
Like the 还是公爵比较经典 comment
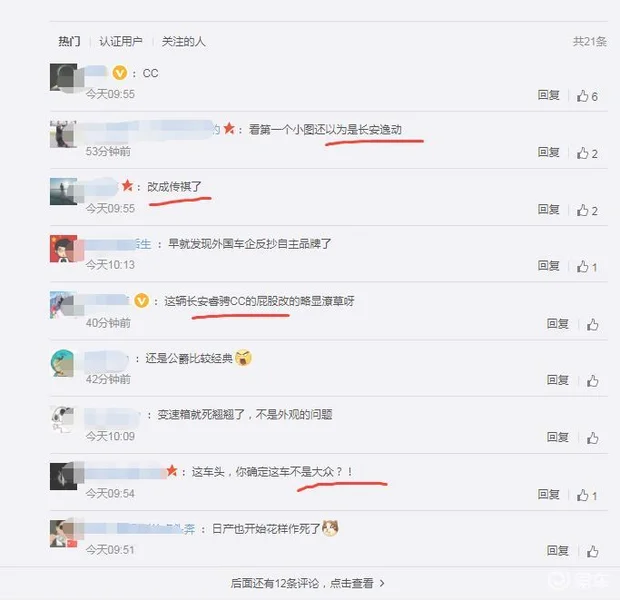tap(592, 381)
